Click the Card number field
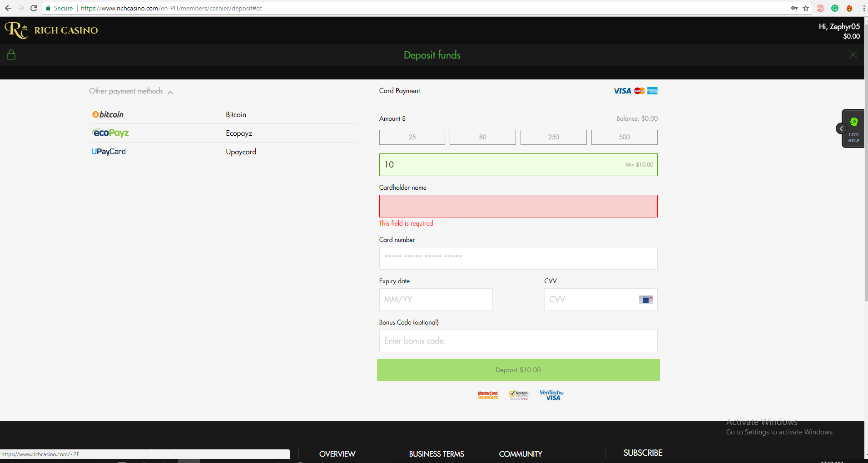Image resolution: width=868 pixels, height=463 pixels. click(518, 258)
